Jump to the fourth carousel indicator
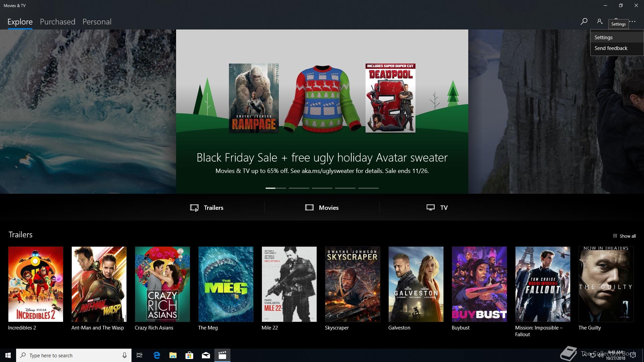The width and height of the screenshot is (644, 362). click(x=345, y=188)
